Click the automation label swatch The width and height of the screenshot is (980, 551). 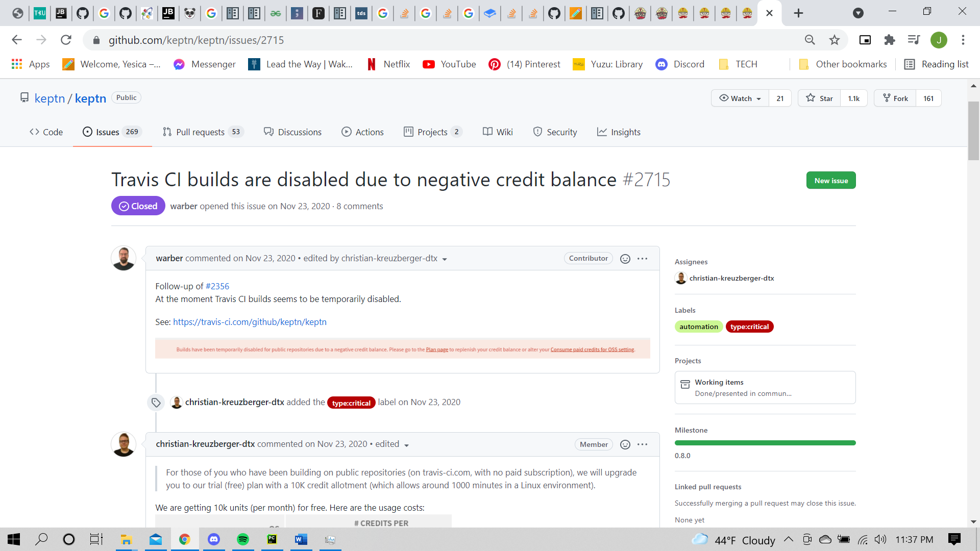point(699,327)
